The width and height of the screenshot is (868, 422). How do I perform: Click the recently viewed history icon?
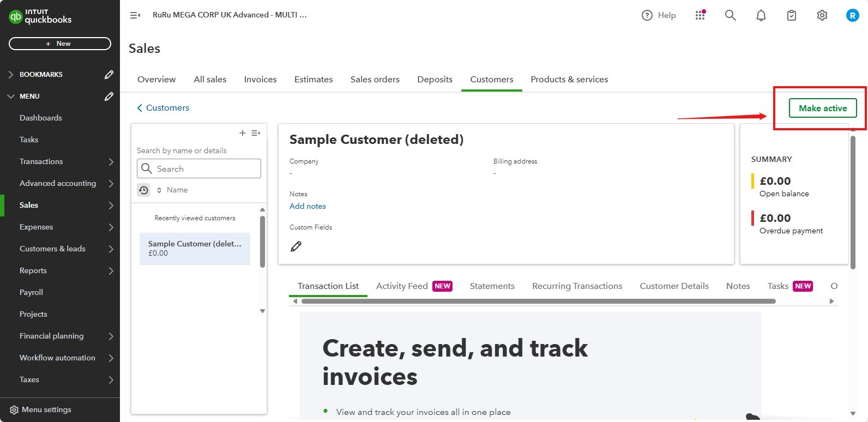pyautogui.click(x=143, y=190)
